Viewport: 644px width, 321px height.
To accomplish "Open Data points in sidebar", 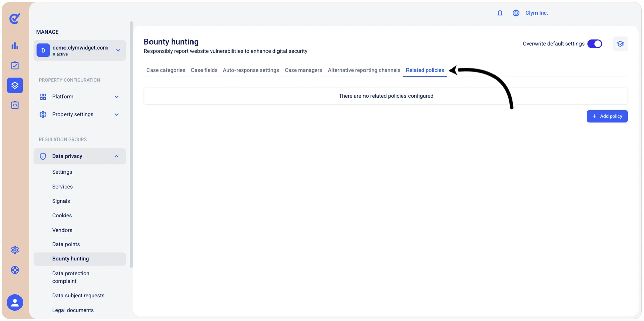I will click(x=66, y=244).
